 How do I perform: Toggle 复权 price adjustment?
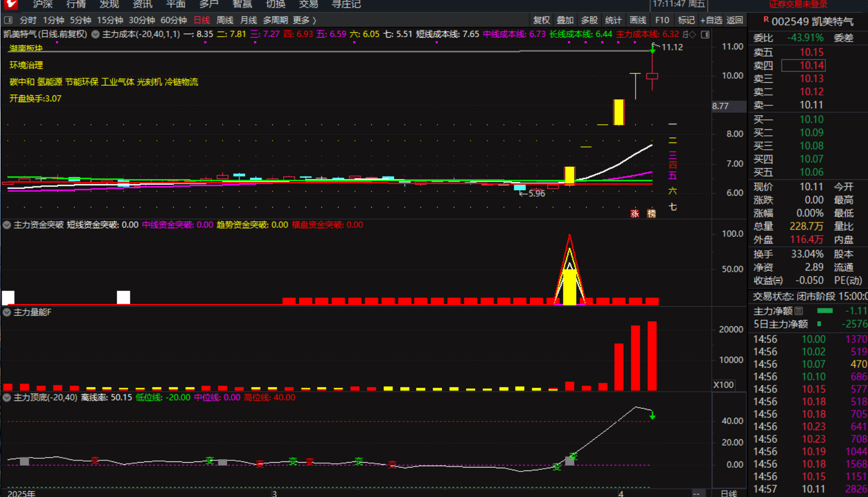[x=542, y=21]
